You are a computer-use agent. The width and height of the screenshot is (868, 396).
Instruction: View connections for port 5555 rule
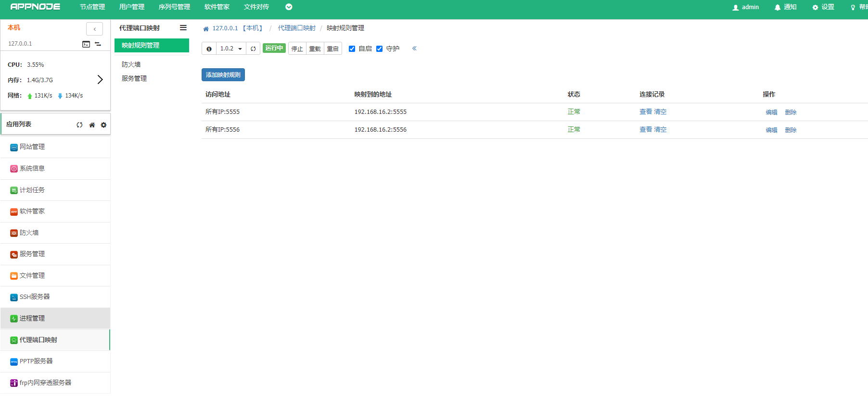click(646, 112)
